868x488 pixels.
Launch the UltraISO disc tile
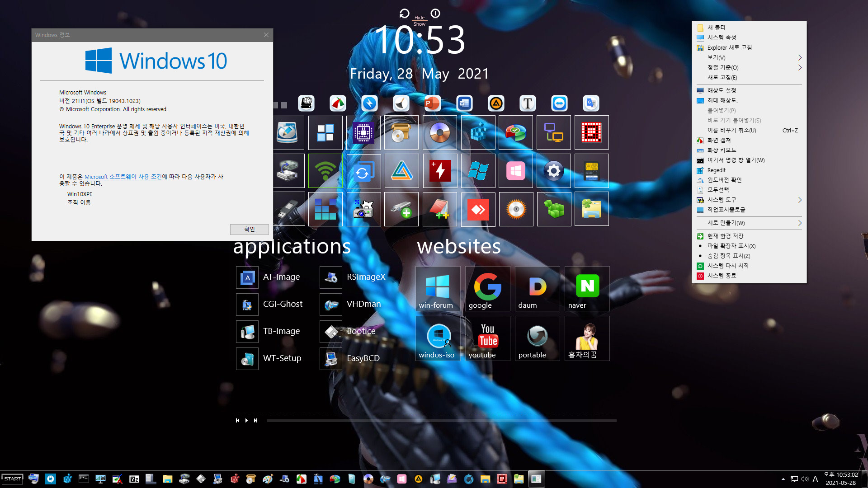tap(440, 132)
